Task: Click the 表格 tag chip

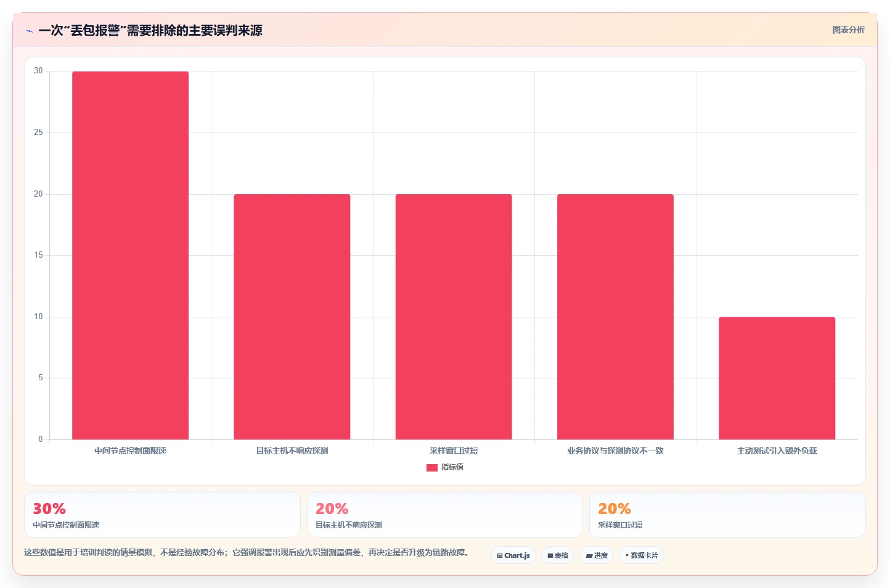Action: 558,555
